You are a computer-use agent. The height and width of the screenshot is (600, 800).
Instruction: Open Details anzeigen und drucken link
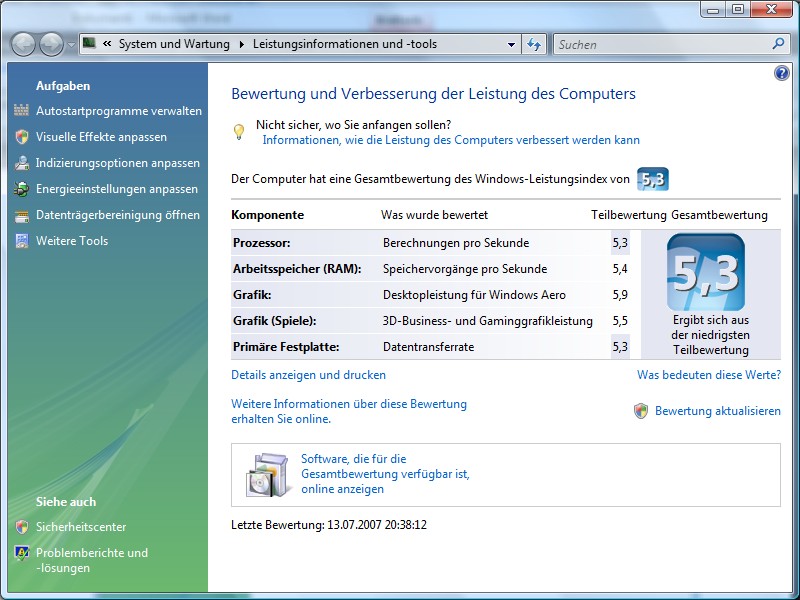(x=308, y=375)
